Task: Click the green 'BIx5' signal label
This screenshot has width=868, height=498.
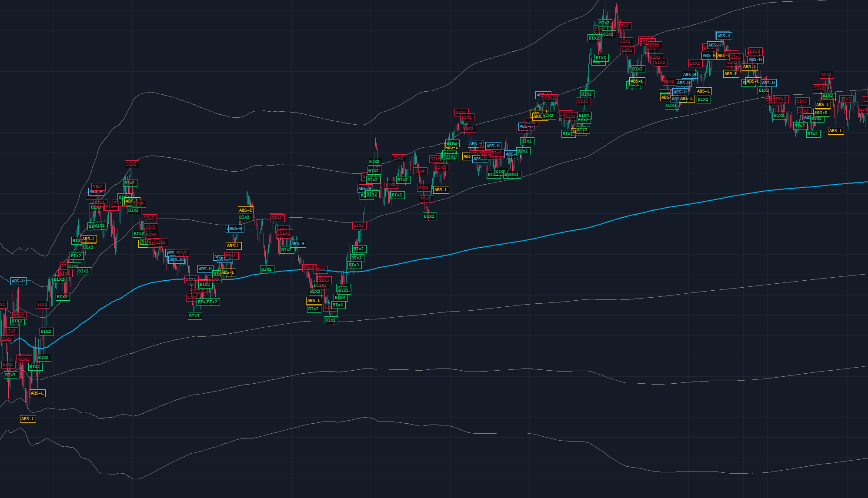Action: [x=822, y=113]
